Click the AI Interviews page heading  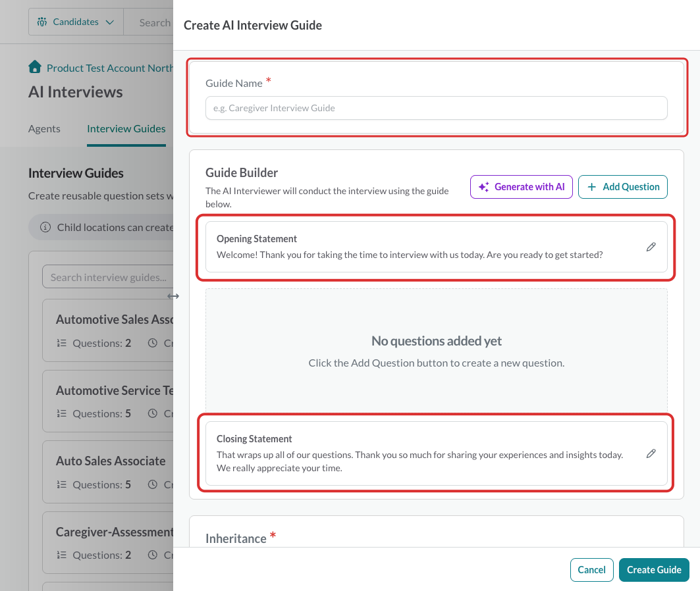tap(76, 92)
